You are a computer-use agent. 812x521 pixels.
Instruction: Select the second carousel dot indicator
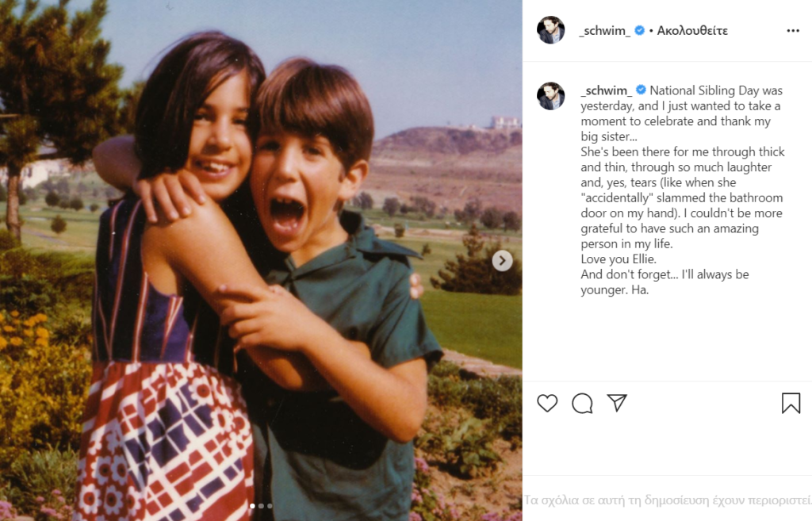pos(261,506)
